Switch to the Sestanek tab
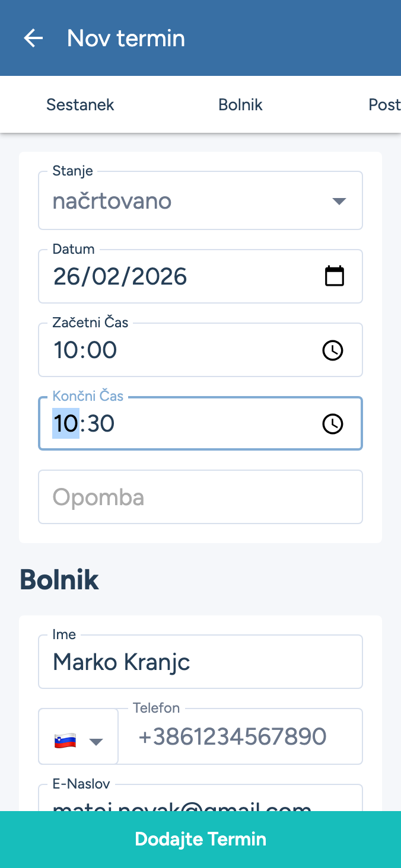401x868 pixels. coord(80,105)
